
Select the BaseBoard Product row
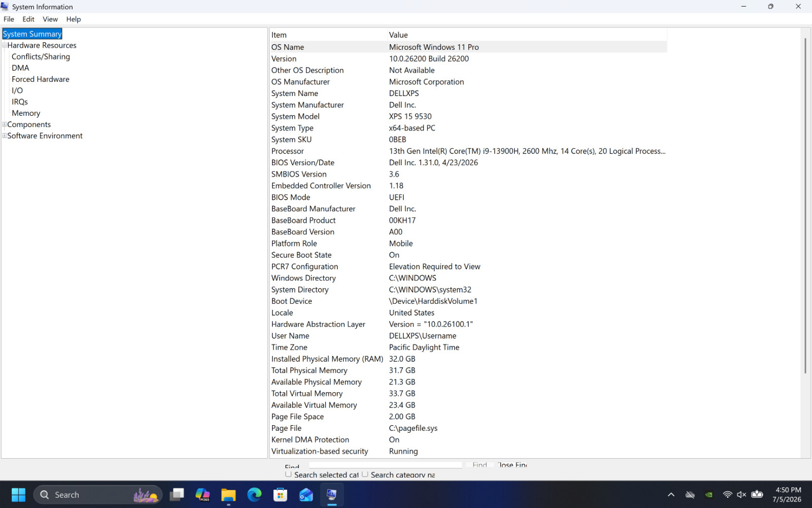pyautogui.click(x=468, y=220)
